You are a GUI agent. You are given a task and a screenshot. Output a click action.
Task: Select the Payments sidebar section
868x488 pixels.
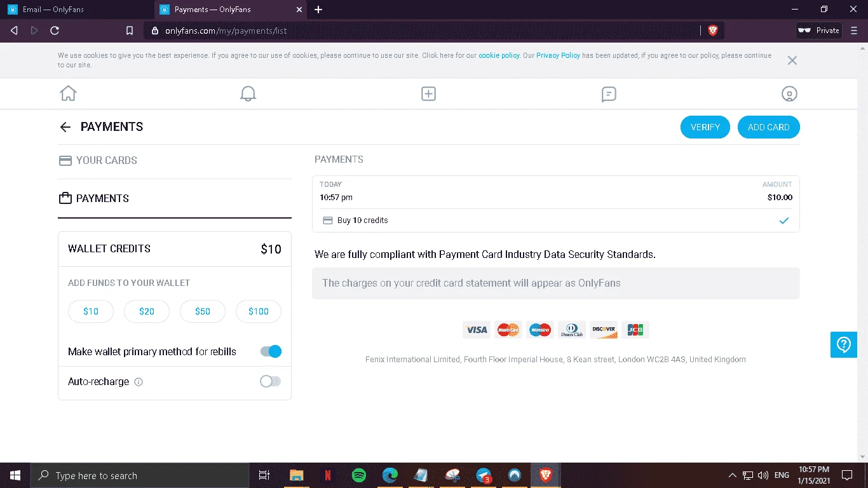[x=175, y=199]
